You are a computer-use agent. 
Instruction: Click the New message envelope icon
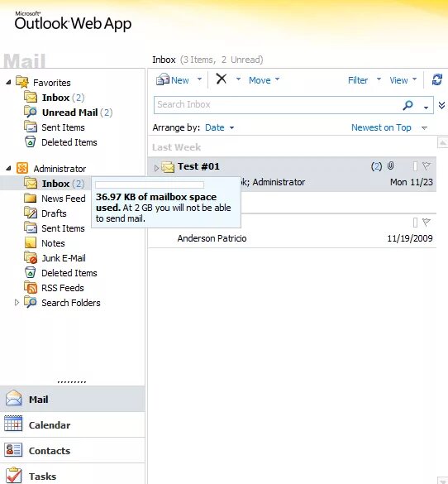pyautogui.click(x=163, y=79)
